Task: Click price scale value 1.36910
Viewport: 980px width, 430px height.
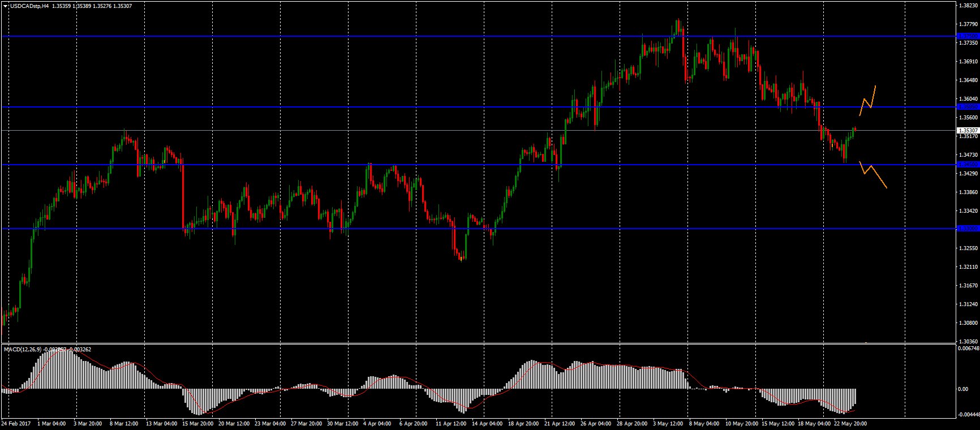Action: (x=969, y=61)
